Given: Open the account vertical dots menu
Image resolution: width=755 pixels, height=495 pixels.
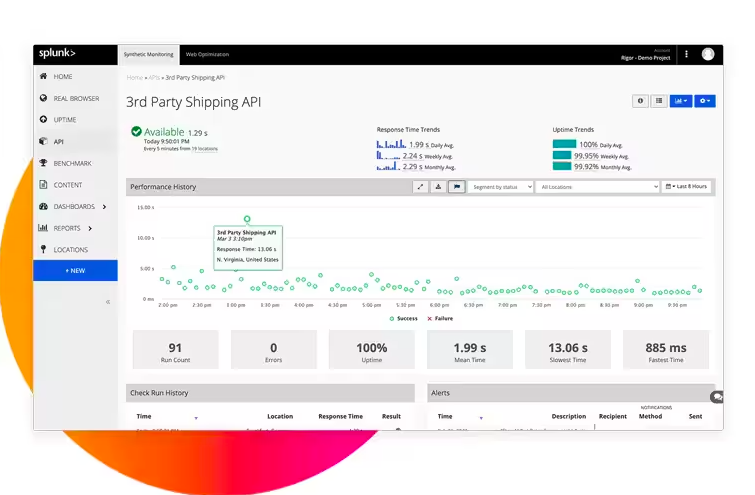Looking at the screenshot, I should coord(686,54).
